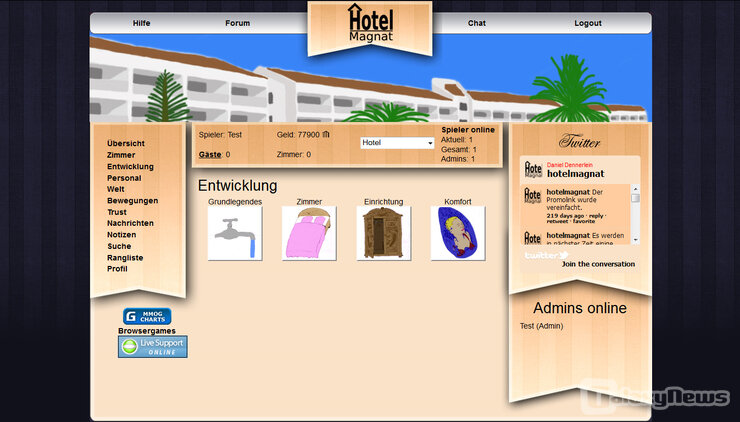Go to Übersicht in sidebar

click(x=126, y=143)
